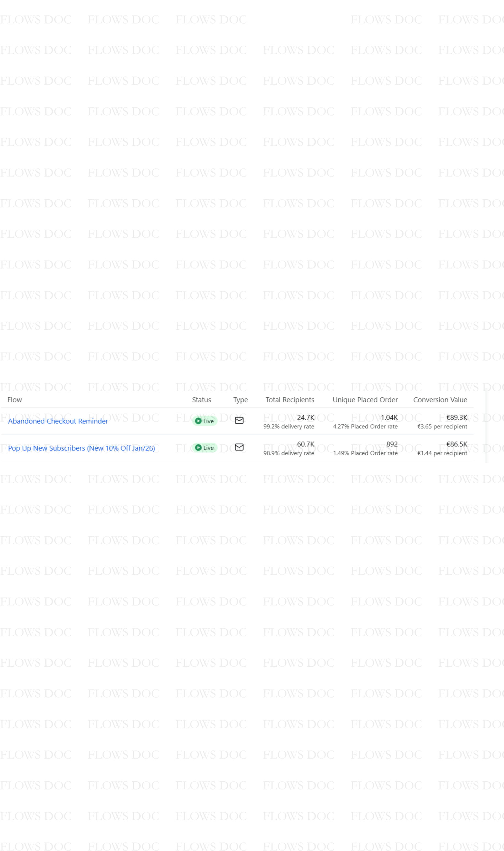Viewport: 504px width, 851px height.
Task: Sort by Total Recipients column header
Action: tap(290, 400)
